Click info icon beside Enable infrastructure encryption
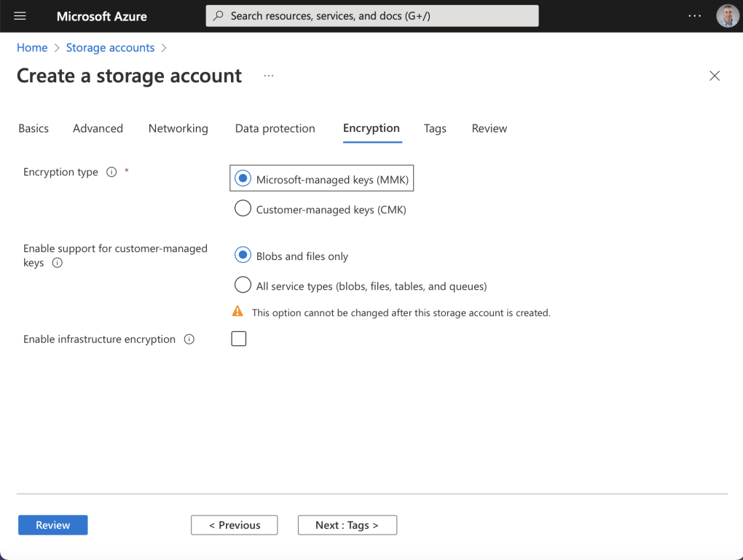 coord(189,339)
